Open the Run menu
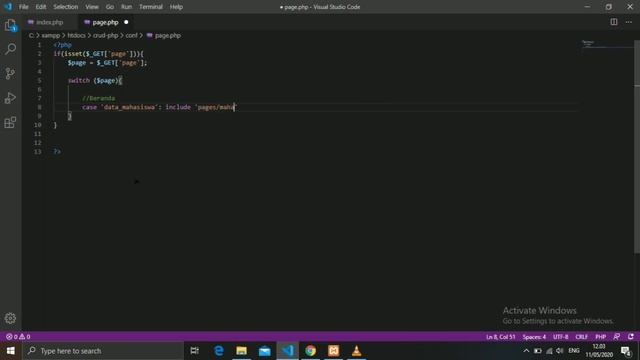The width and height of the screenshot is (640, 360). pyautogui.click(x=127, y=7)
